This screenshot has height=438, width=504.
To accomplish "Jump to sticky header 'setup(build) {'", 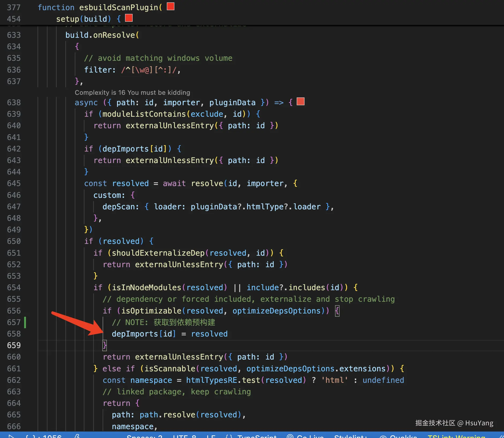I will pyautogui.click(x=88, y=19).
